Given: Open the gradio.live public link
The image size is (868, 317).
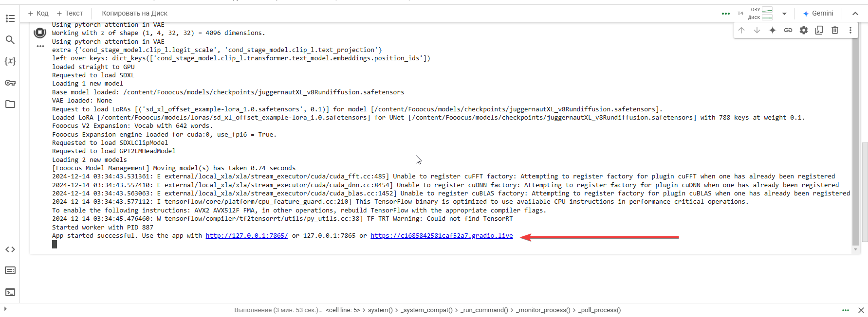Looking at the screenshot, I should pos(442,236).
